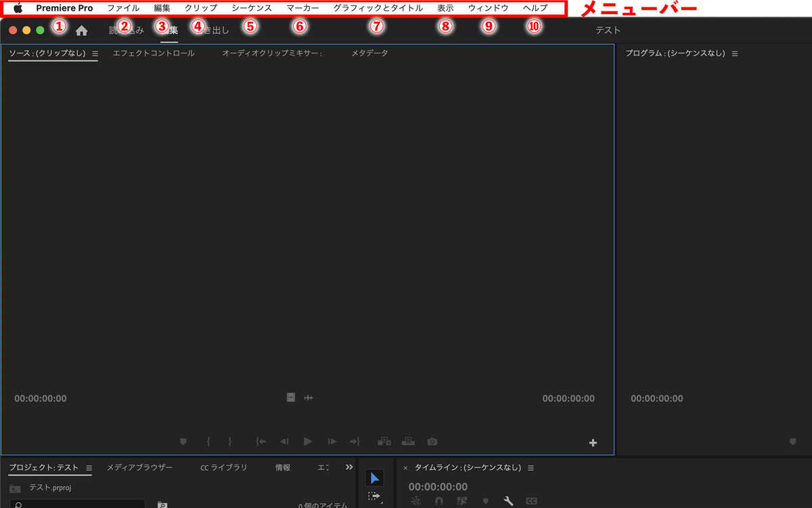
Task: Go to Out point in Source monitor
Action: pos(355,442)
